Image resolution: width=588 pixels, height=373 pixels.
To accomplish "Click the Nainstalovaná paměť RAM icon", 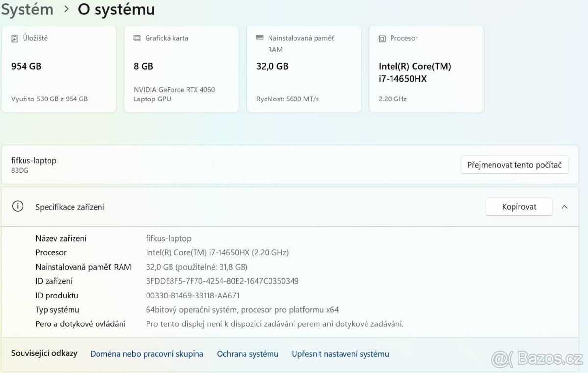I will pos(259,38).
